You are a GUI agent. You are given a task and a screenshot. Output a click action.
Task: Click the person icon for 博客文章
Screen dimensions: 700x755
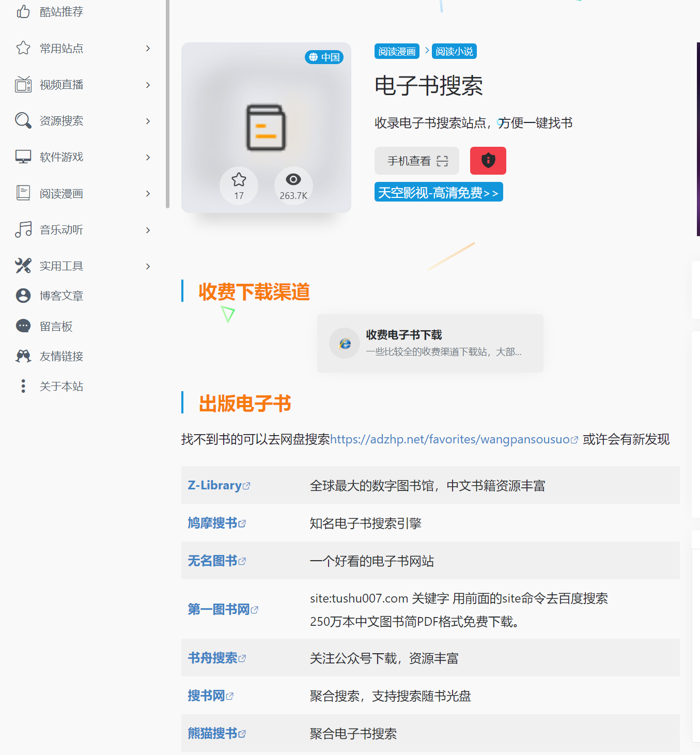point(23,296)
